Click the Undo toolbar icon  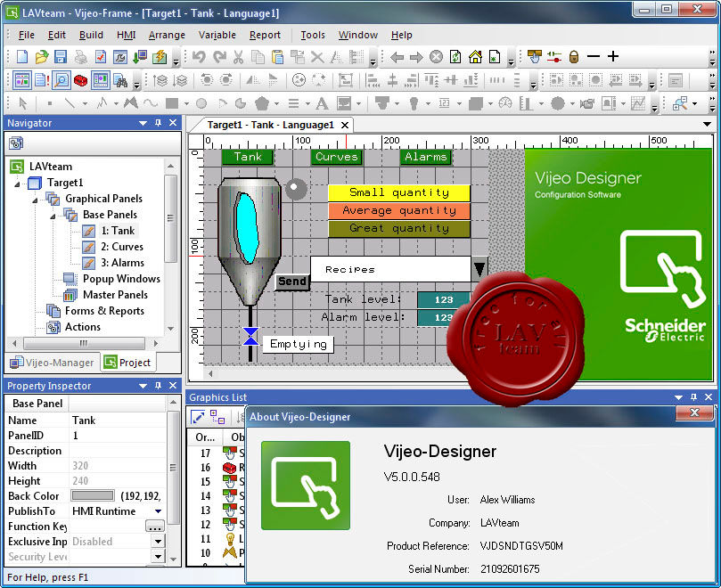[x=199, y=57]
